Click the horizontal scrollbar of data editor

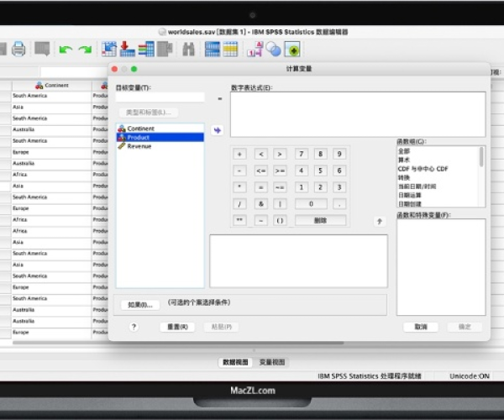click(178, 343)
